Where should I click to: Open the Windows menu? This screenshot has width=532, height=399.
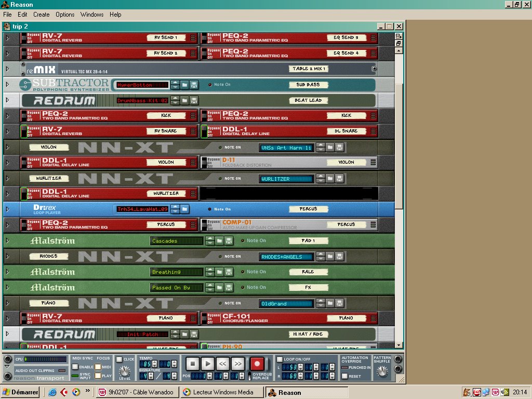[92, 15]
